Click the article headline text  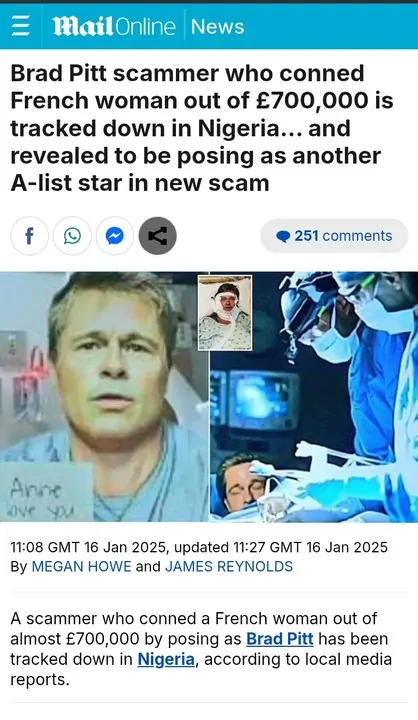(202, 128)
